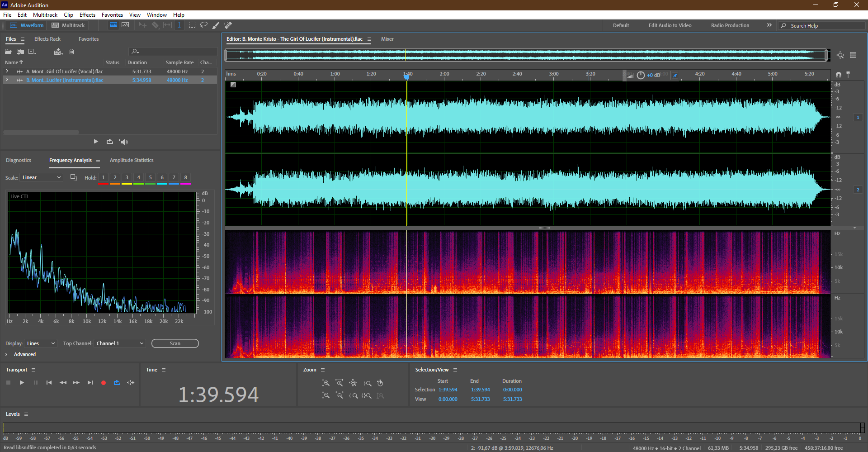Image resolution: width=868 pixels, height=452 pixels.
Task: Toggle Loop Playback in Transport panel
Action: pyautogui.click(x=117, y=383)
